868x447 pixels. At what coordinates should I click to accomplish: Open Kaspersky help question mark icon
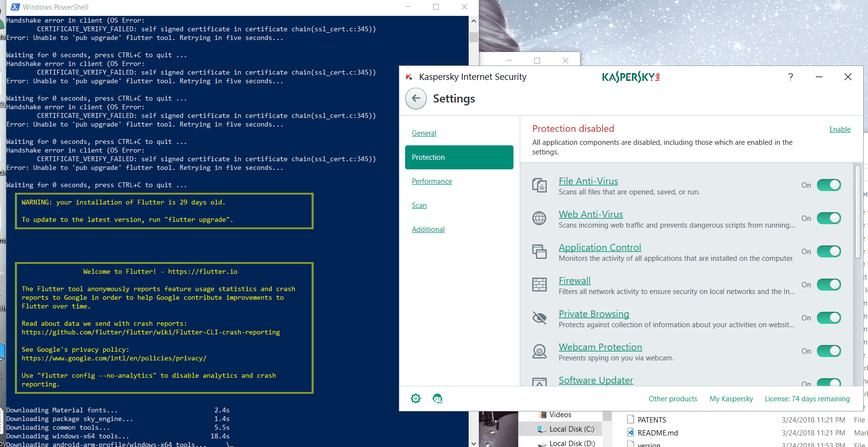(x=790, y=77)
